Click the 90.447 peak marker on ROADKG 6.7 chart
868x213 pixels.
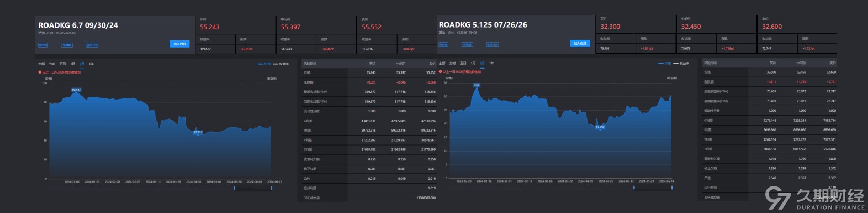coord(76,90)
